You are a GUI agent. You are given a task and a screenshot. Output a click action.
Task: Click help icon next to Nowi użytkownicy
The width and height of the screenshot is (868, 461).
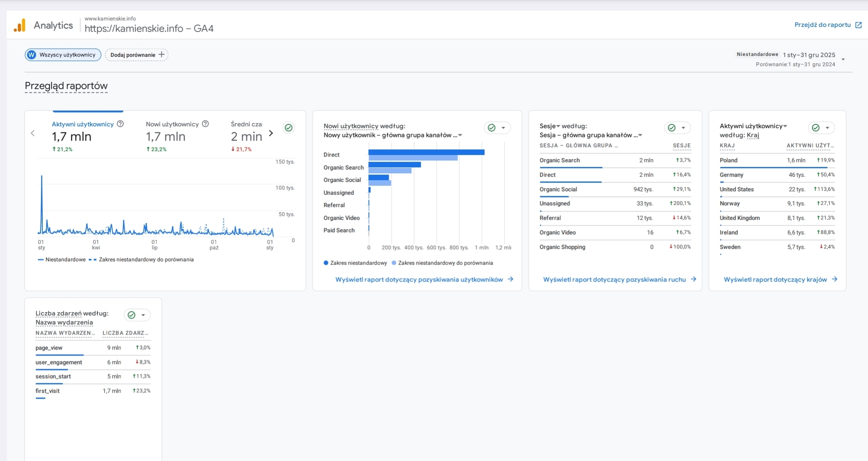(205, 124)
